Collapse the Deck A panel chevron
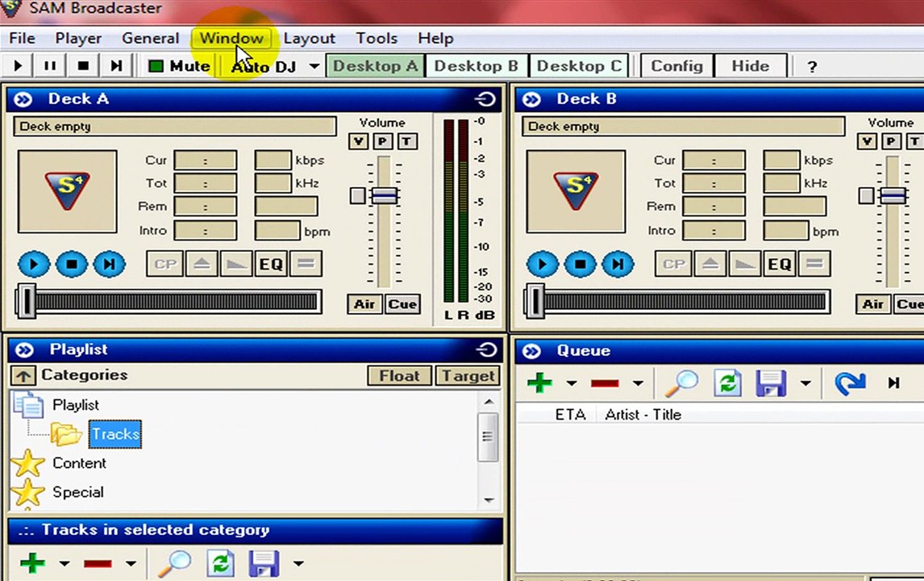 click(23, 99)
